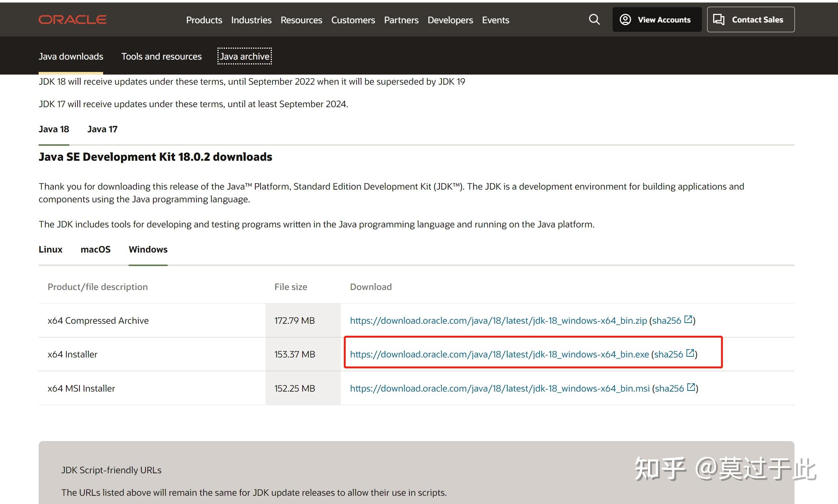Open the Industries menu

(x=251, y=20)
